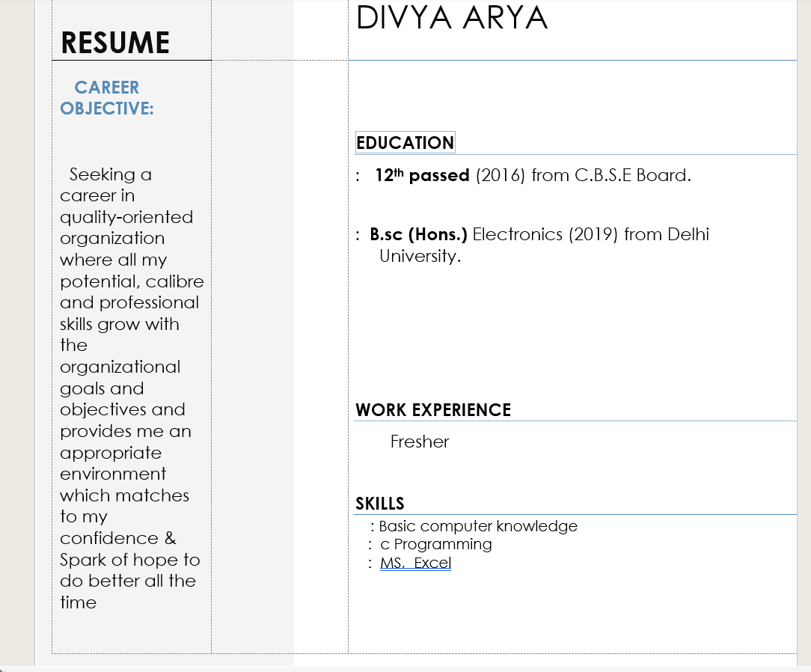Click the '(2016)' year in the education line
Viewport: 811px width, 672px height.
pos(500,176)
